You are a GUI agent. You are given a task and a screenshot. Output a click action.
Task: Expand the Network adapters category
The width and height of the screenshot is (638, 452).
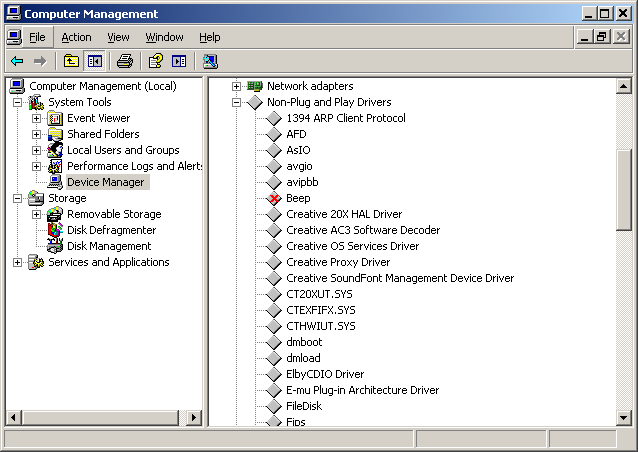click(x=236, y=86)
